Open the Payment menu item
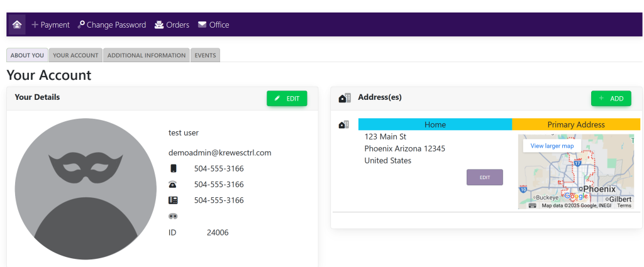The image size is (644, 267). coord(50,25)
